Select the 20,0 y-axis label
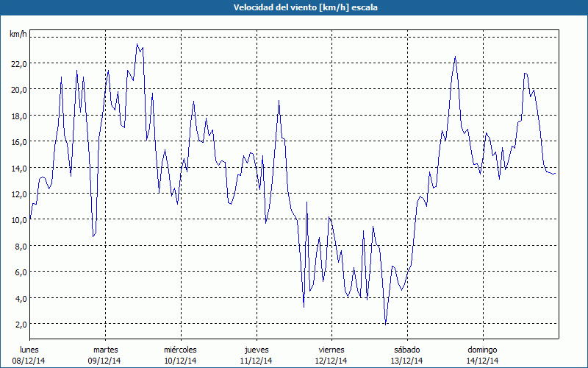Viewport: 588px width, 368px height. pos(18,89)
